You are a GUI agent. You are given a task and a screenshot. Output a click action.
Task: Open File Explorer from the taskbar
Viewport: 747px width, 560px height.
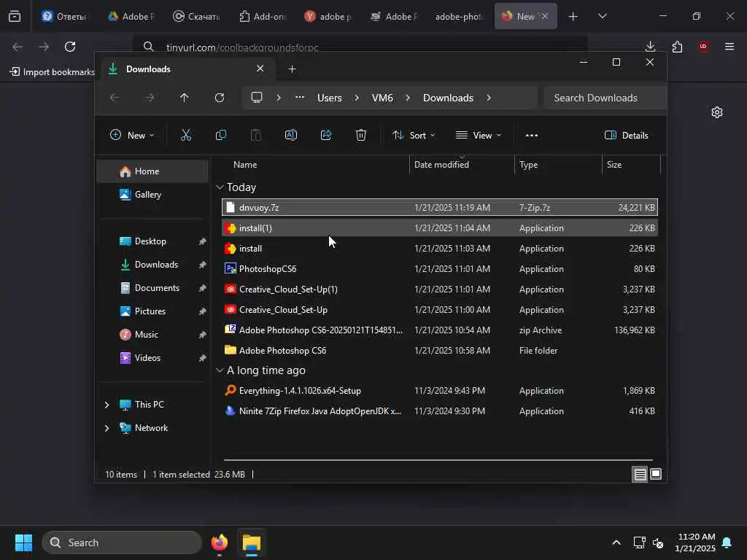(x=252, y=542)
